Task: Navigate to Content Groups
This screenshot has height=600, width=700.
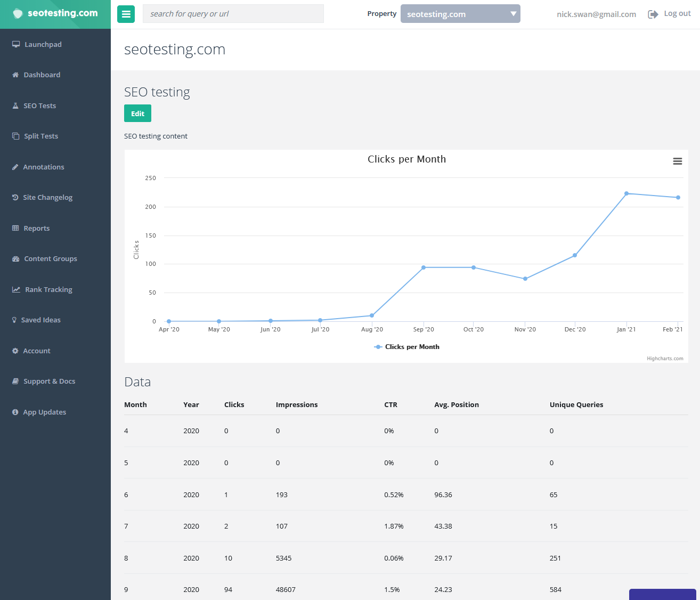Action: 51,259
